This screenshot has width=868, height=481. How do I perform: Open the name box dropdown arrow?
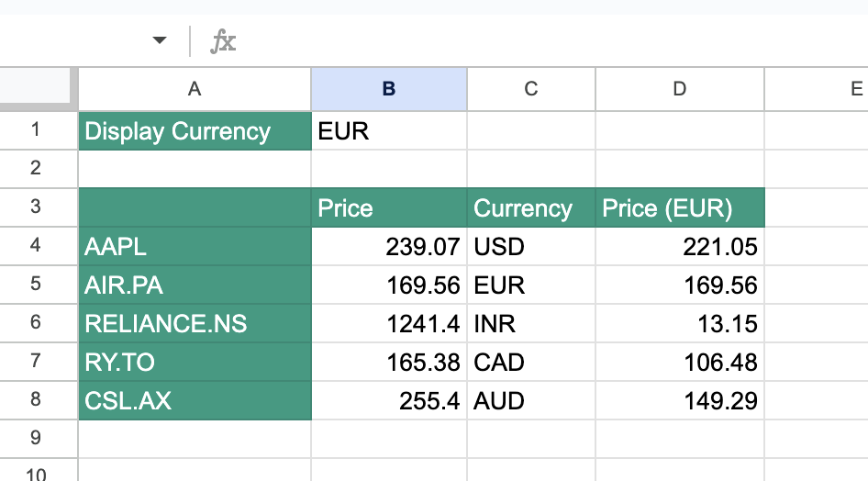(160, 39)
